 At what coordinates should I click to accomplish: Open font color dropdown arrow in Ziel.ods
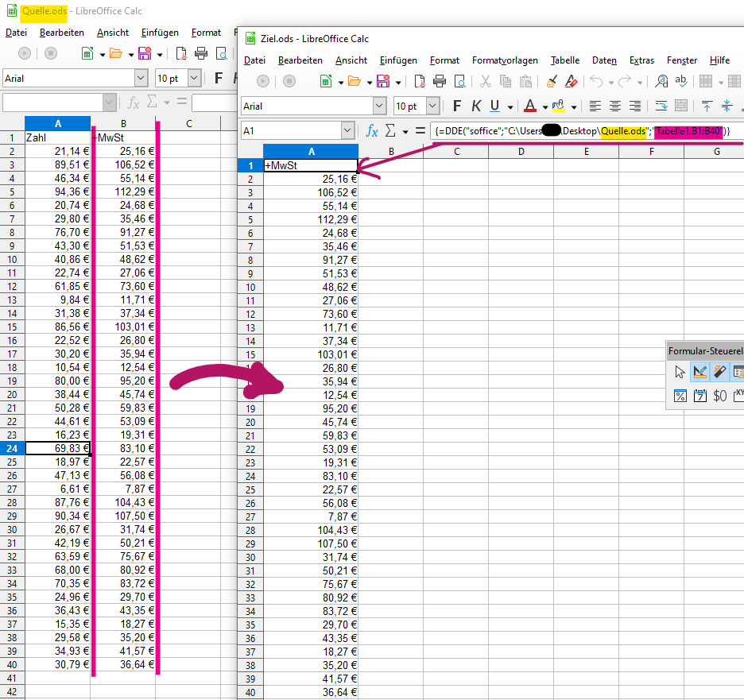tap(544, 107)
